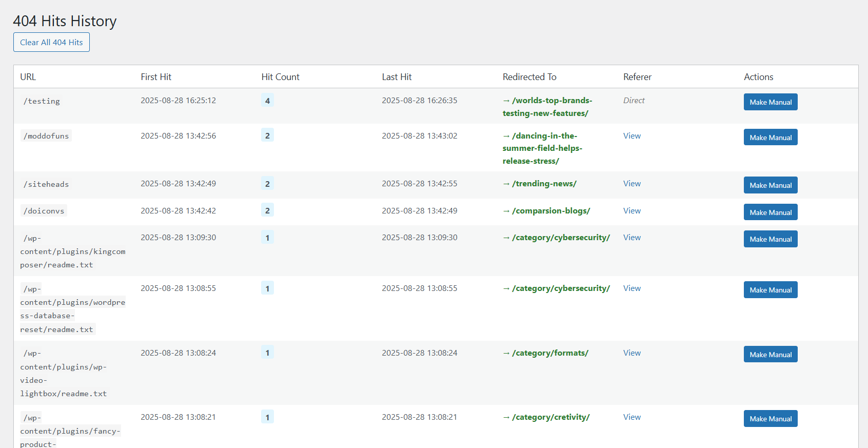Image resolution: width=868 pixels, height=448 pixels.
Task: Open the View referer link for /doiconvs
Action: point(632,211)
